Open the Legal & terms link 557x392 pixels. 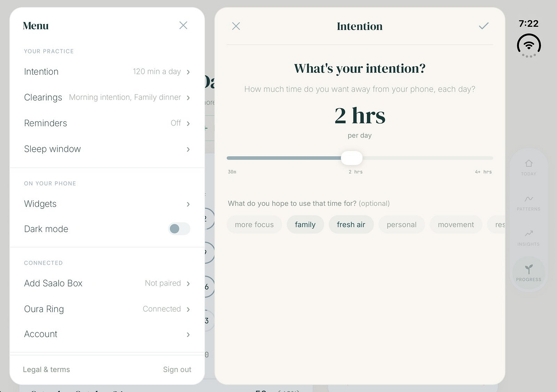pos(46,369)
